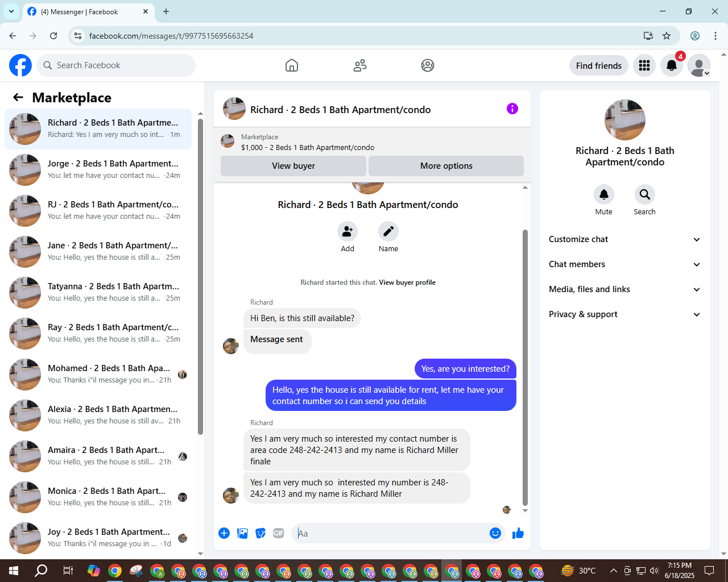Open notifications bell with 4 badge
Image resolution: width=728 pixels, height=582 pixels.
tap(672, 65)
